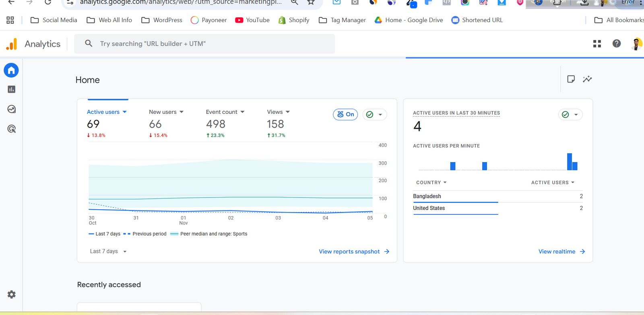Open Reports from the left sidebar
This screenshot has width=644, height=315.
[11, 89]
